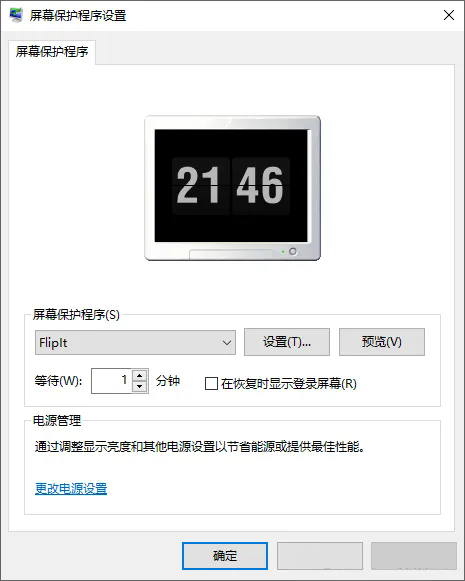The image size is (465, 581).
Task: Open the 更改电源设置 link
Action: coord(71,488)
